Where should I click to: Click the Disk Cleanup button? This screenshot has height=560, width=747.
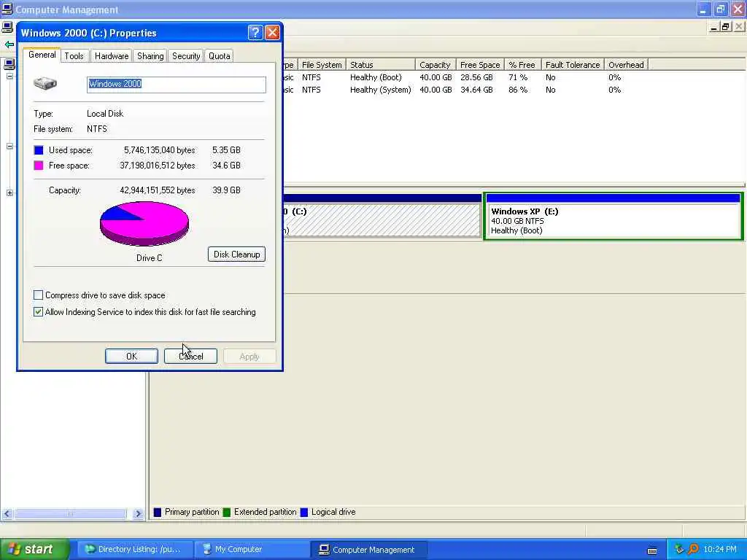[236, 254]
